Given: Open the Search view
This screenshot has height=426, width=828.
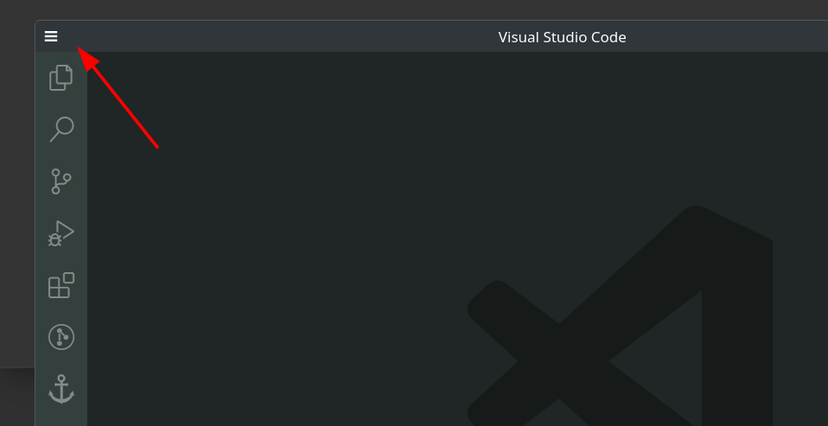Looking at the screenshot, I should (x=61, y=129).
